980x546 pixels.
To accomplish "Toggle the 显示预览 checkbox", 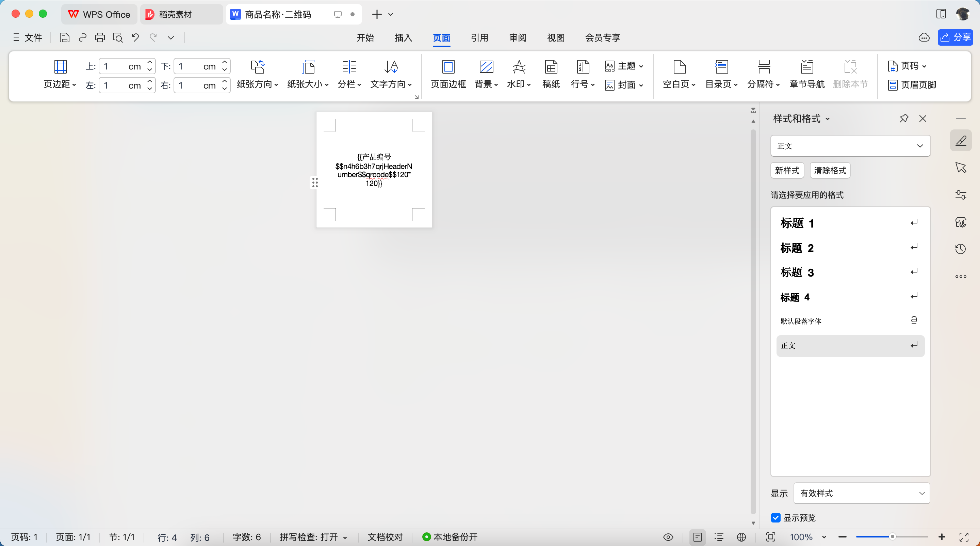I will click(x=775, y=517).
